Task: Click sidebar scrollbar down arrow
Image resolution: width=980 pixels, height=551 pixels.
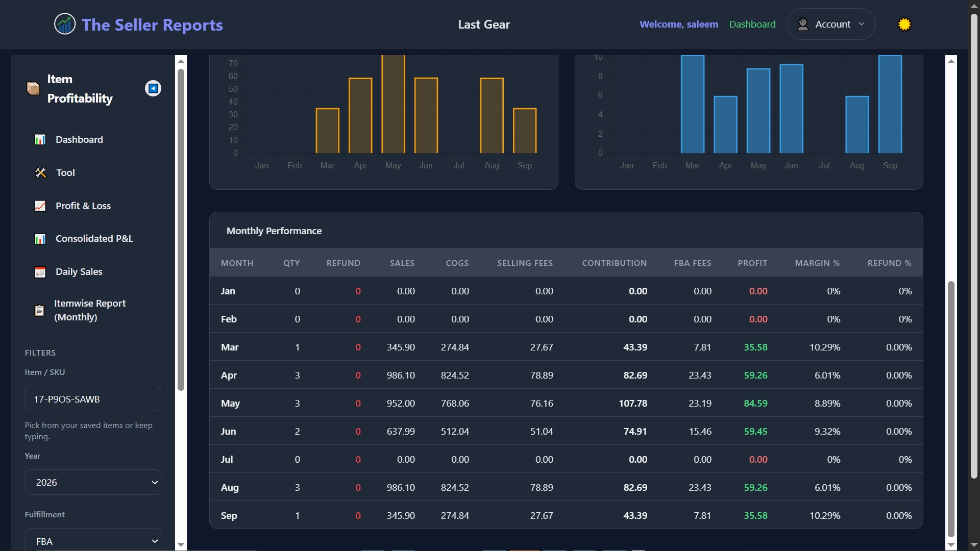Action: point(181,545)
